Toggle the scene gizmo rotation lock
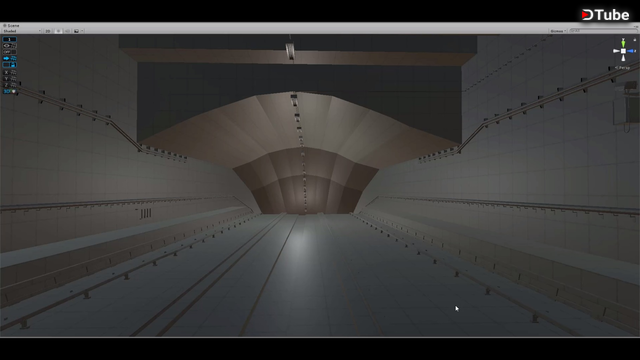This screenshot has height=360, width=640. (635, 40)
